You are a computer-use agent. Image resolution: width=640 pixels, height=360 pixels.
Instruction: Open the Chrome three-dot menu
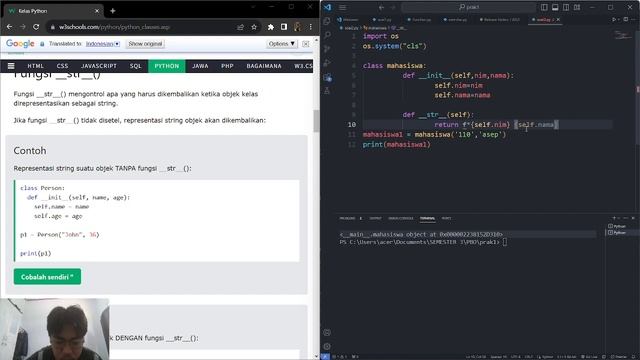point(311,27)
